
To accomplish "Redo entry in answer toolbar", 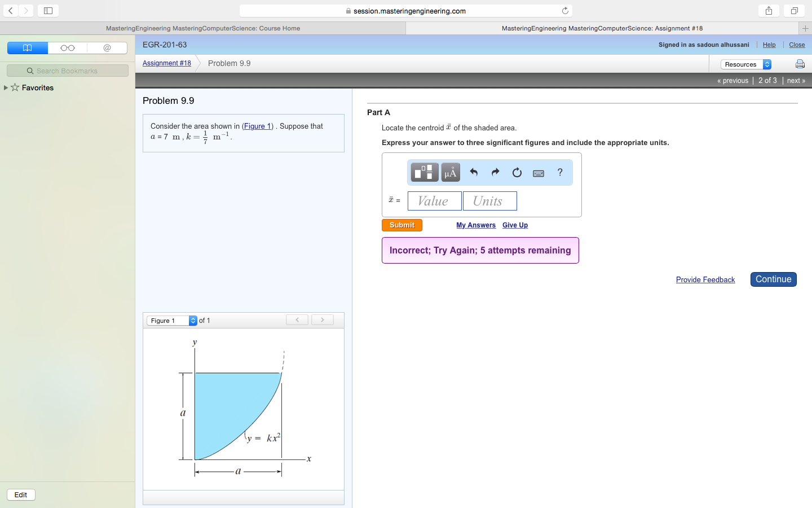I will [x=495, y=172].
